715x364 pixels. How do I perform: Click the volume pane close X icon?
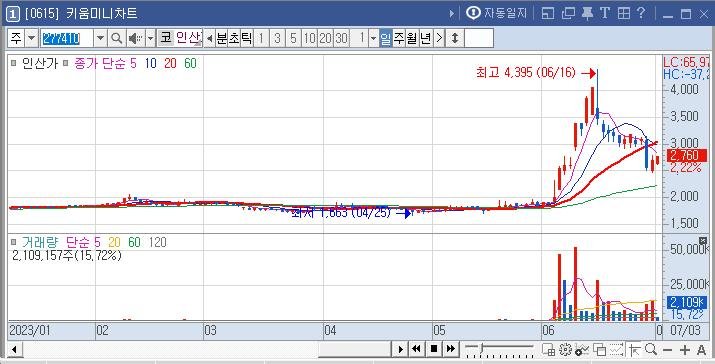[x=703, y=240]
